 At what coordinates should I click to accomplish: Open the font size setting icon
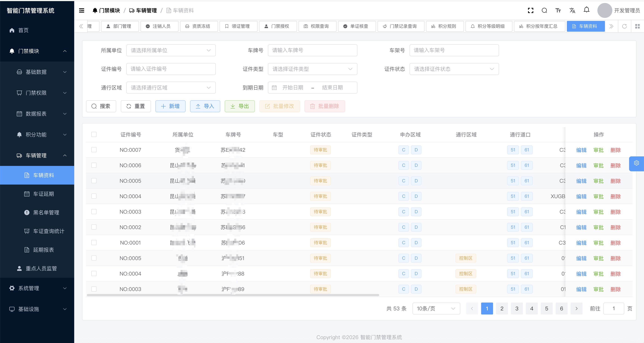(x=558, y=10)
